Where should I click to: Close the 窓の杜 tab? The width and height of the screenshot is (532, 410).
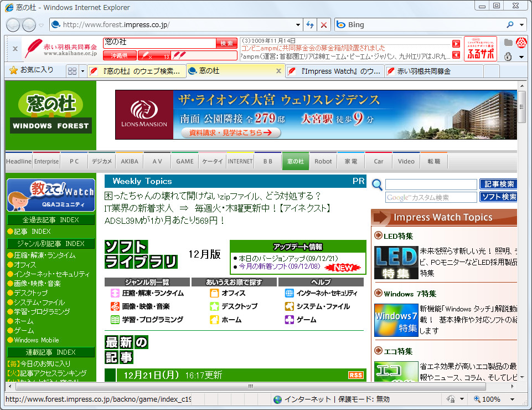click(278, 71)
